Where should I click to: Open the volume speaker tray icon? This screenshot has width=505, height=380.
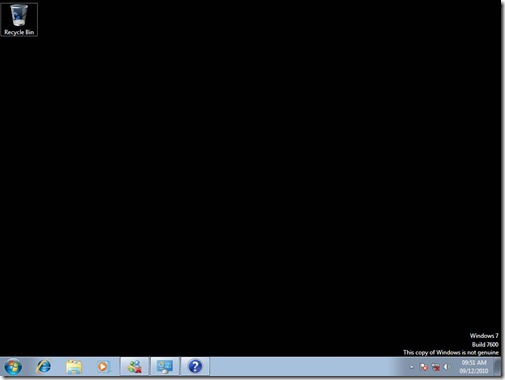447,367
